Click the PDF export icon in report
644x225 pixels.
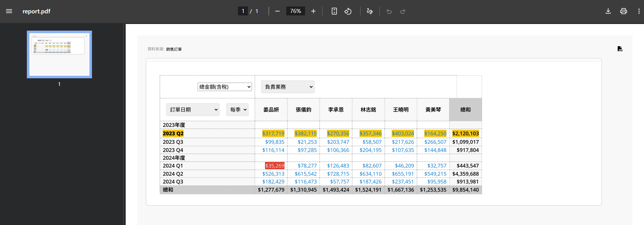(620, 49)
